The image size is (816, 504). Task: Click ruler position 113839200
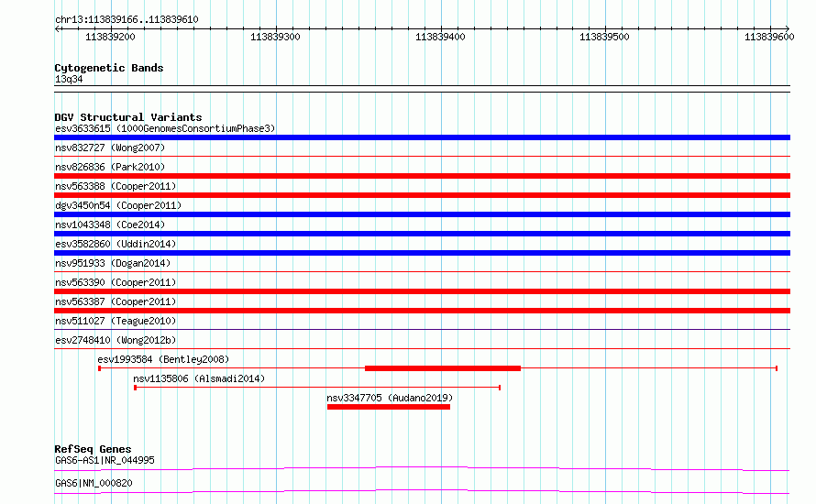pos(110,37)
